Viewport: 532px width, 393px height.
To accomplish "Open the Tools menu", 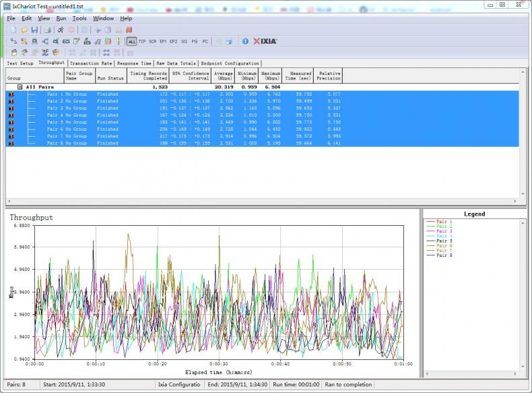I will [x=79, y=18].
